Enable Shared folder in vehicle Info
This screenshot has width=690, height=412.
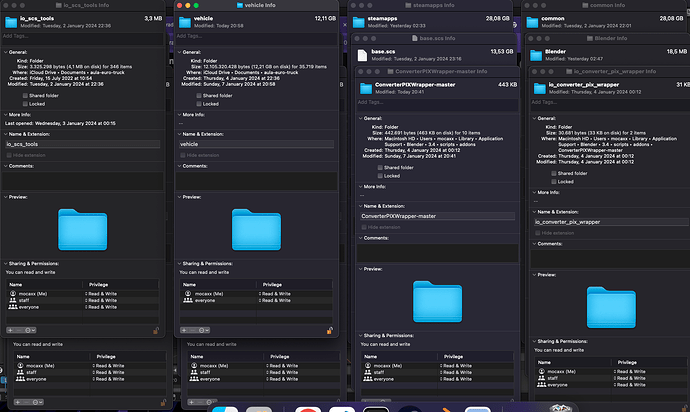pyautogui.click(x=199, y=96)
